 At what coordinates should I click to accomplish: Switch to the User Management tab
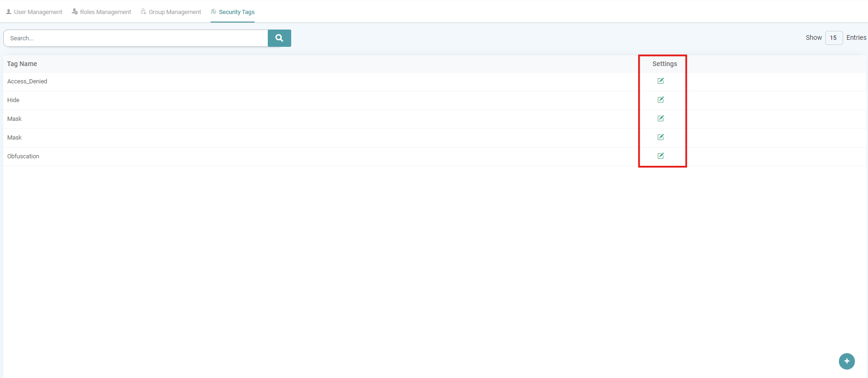34,12
